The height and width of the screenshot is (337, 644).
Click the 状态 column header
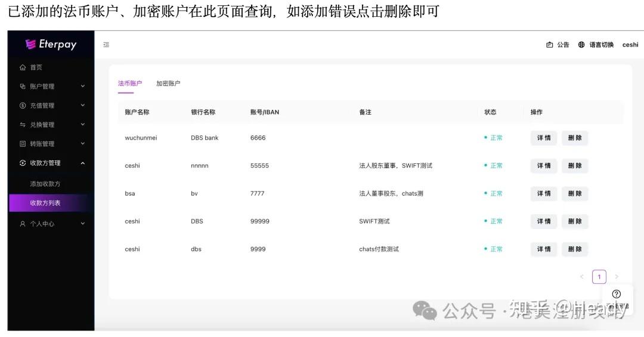490,112
